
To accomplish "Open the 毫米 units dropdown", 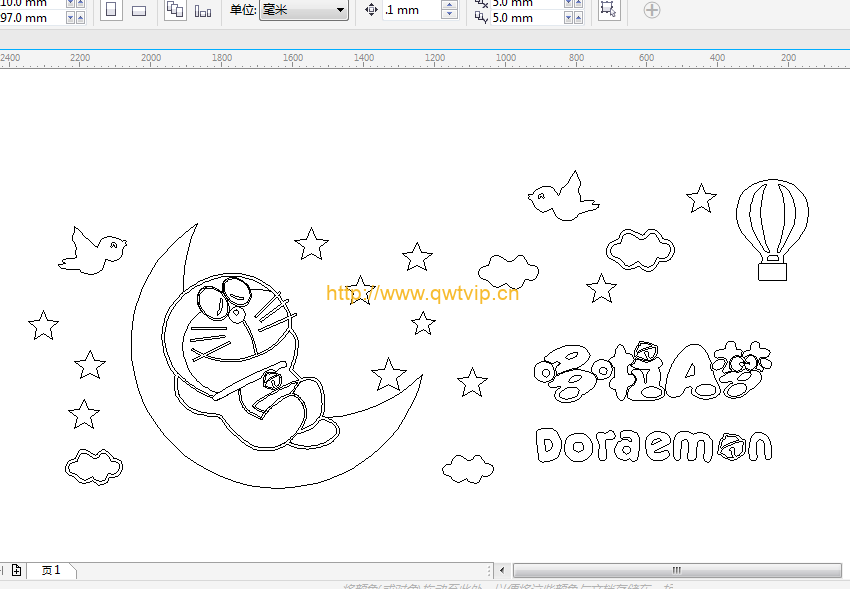I will tap(304, 10).
